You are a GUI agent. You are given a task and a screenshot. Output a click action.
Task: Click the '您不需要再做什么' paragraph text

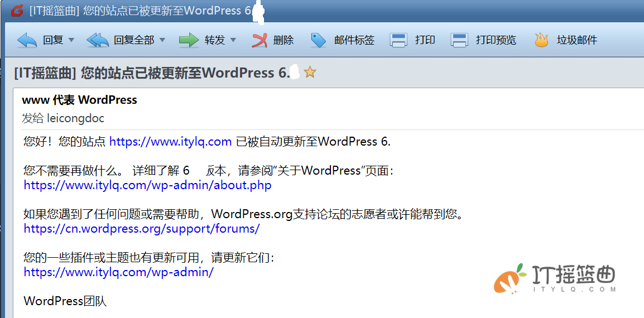tap(209, 171)
